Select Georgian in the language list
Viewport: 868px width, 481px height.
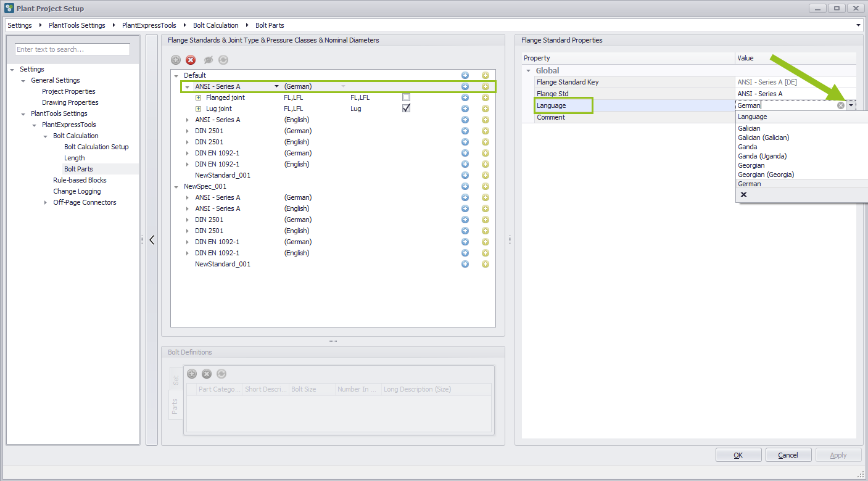pyautogui.click(x=751, y=165)
